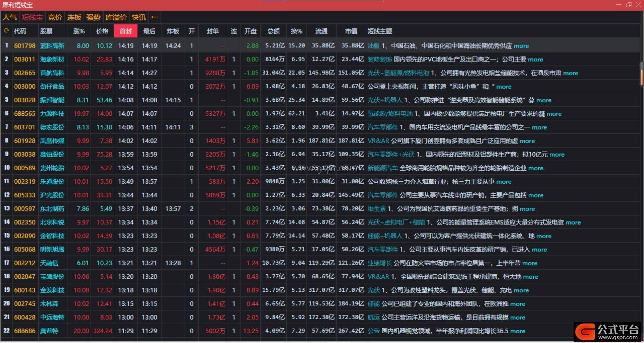Select stock name 明新旭腾

[52, 249]
